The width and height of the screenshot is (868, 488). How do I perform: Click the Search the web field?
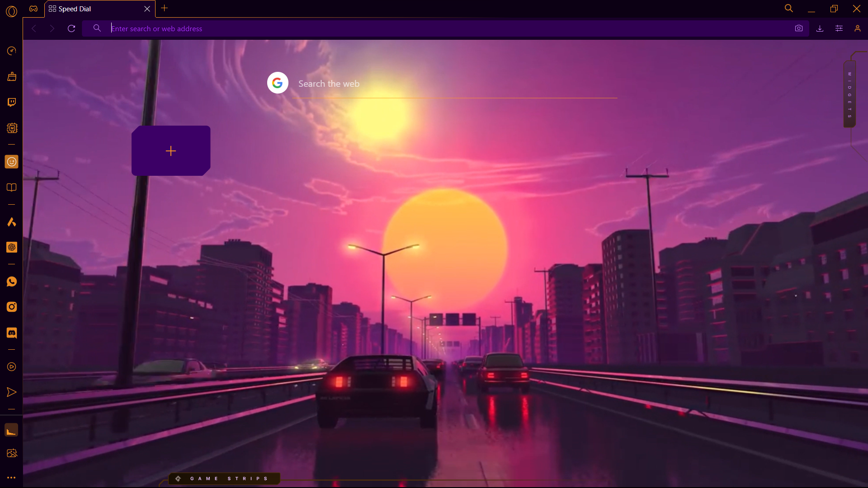(452, 84)
